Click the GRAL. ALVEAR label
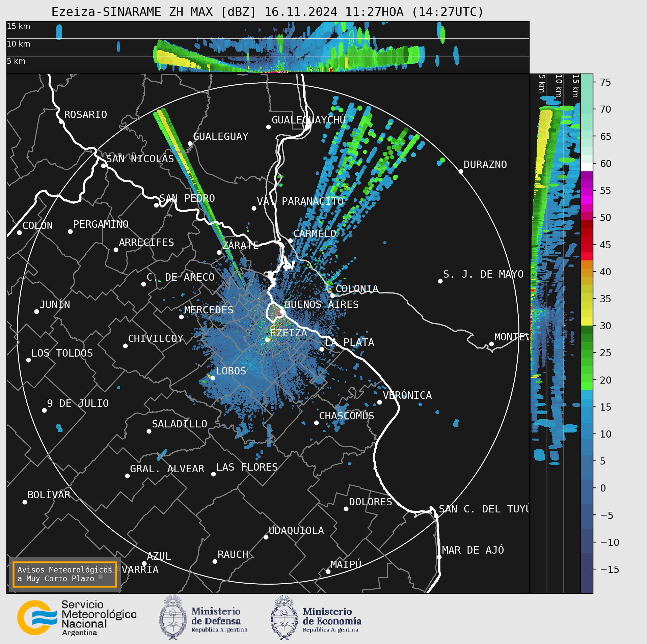Screen dimensions: 647x644 click(167, 469)
